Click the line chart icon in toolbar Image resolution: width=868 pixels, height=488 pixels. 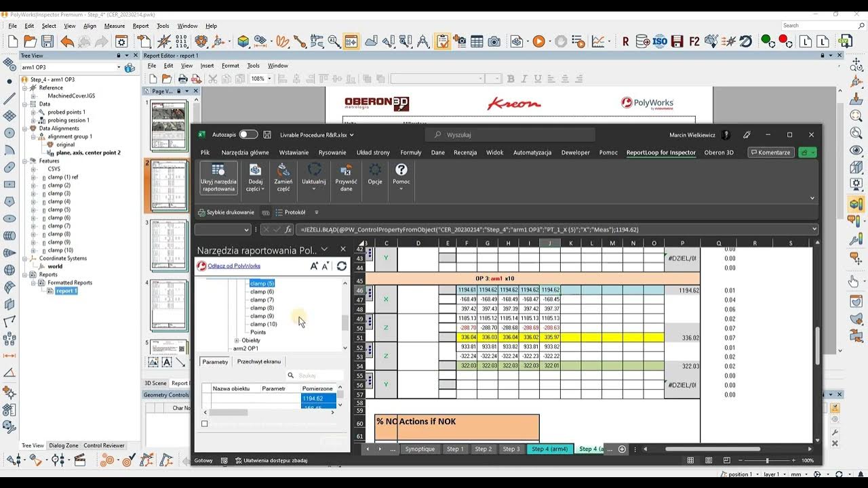[x=597, y=41]
